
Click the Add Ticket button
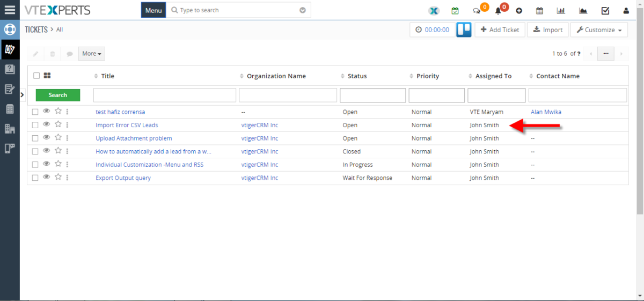[500, 30]
